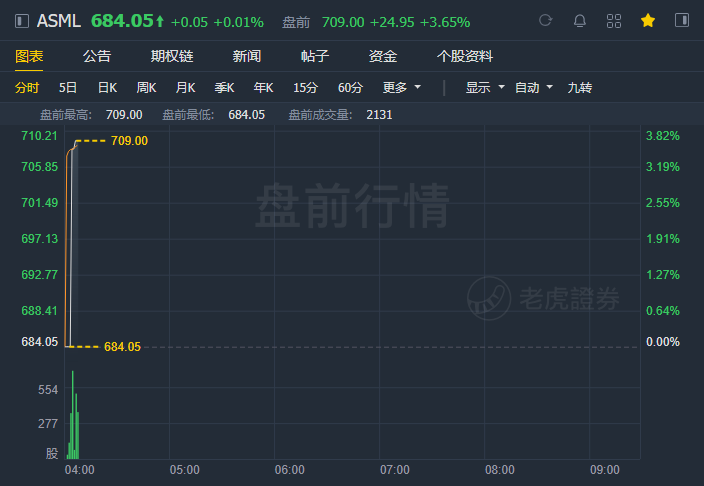Click the yellow 684.05 low marker label

[x=122, y=347]
